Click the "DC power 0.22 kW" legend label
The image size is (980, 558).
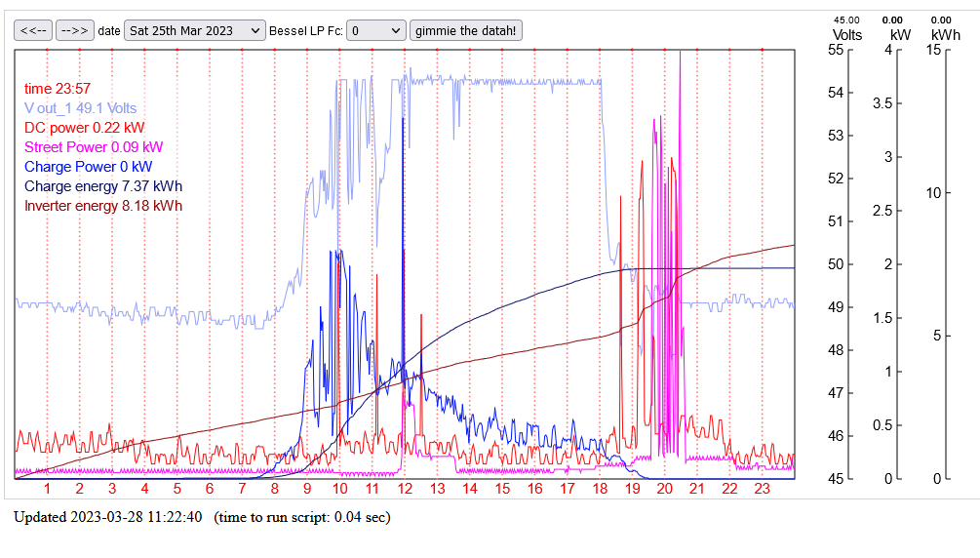(x=85, y=128)
